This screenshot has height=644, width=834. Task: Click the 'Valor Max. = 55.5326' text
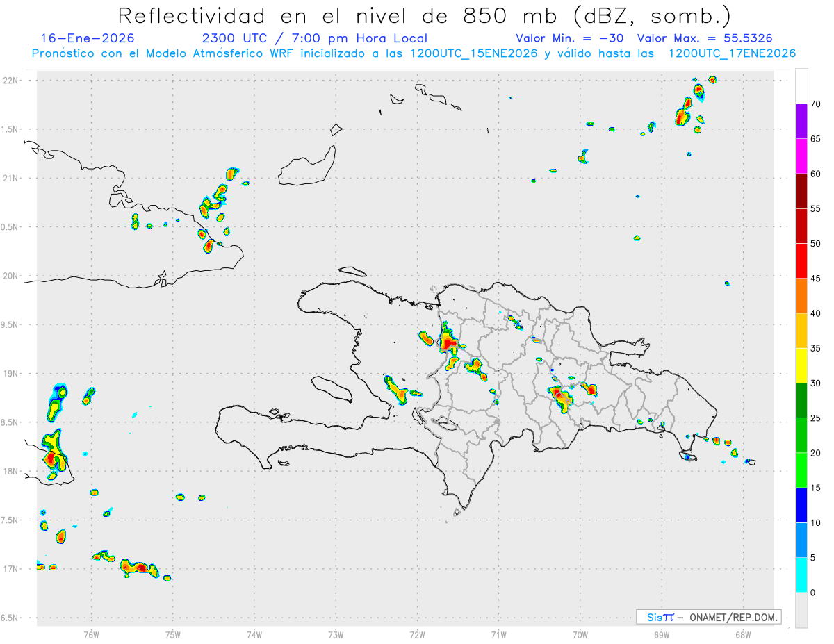[x=705, y=38]
